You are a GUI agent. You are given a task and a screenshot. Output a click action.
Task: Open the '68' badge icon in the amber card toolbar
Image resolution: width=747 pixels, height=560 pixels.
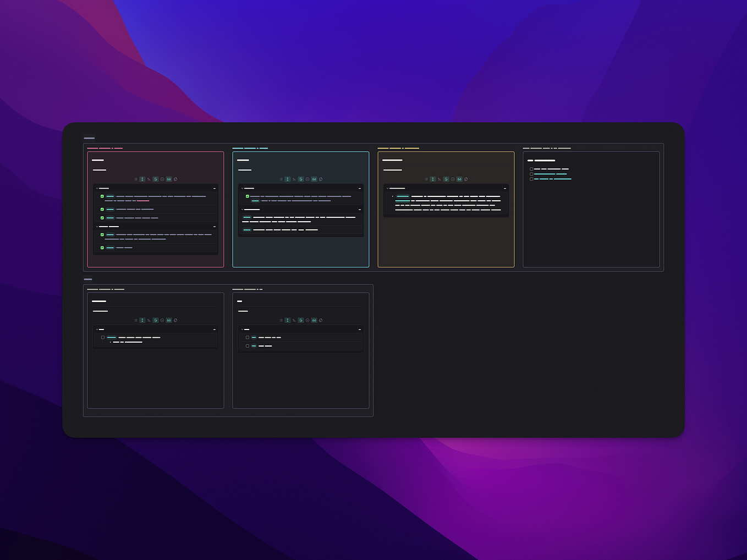tap(459, 179)
